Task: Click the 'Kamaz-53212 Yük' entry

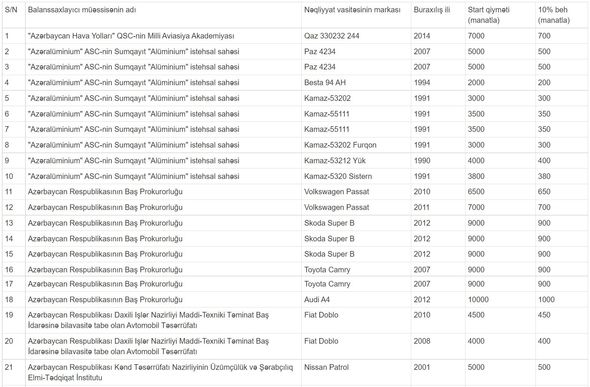Action: click(x=335, y=161)
